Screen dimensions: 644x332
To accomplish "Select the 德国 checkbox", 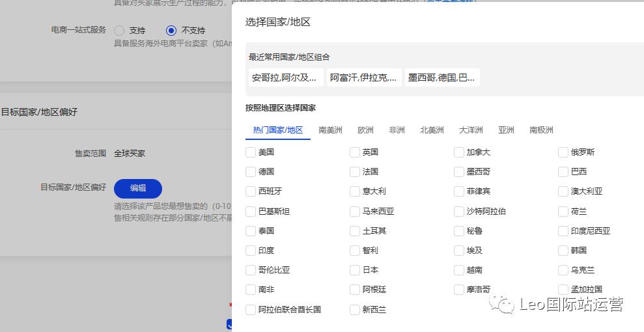I will 251,172.
